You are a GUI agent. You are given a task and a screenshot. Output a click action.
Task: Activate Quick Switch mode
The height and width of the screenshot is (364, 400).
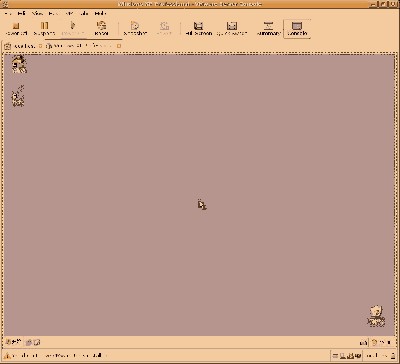pos(232,29)
